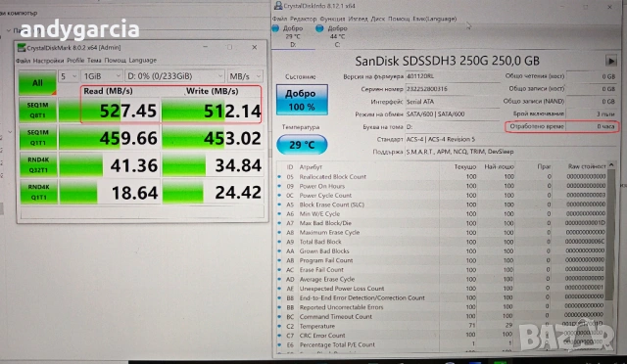627x364 pixels.
Task: Run the RND4K Q1T1 benchmark
Action: [38, 192]
